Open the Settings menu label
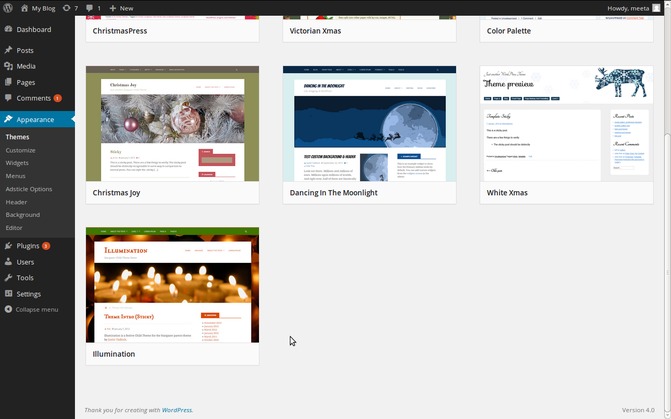 click(x=29, y=294)
